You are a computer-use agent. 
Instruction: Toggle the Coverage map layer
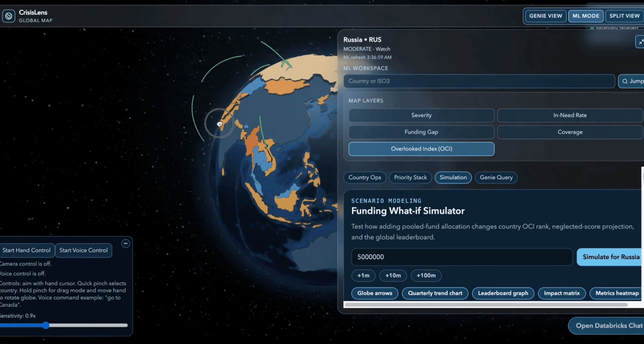click(x=570, y=132)
